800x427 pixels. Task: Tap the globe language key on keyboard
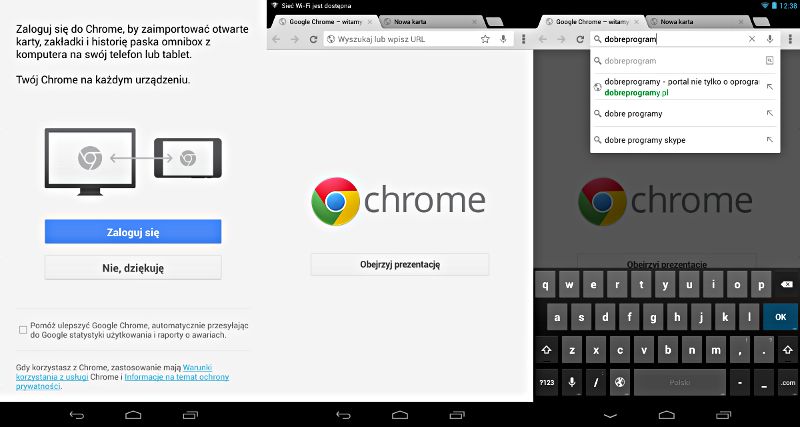click(620, 382)
